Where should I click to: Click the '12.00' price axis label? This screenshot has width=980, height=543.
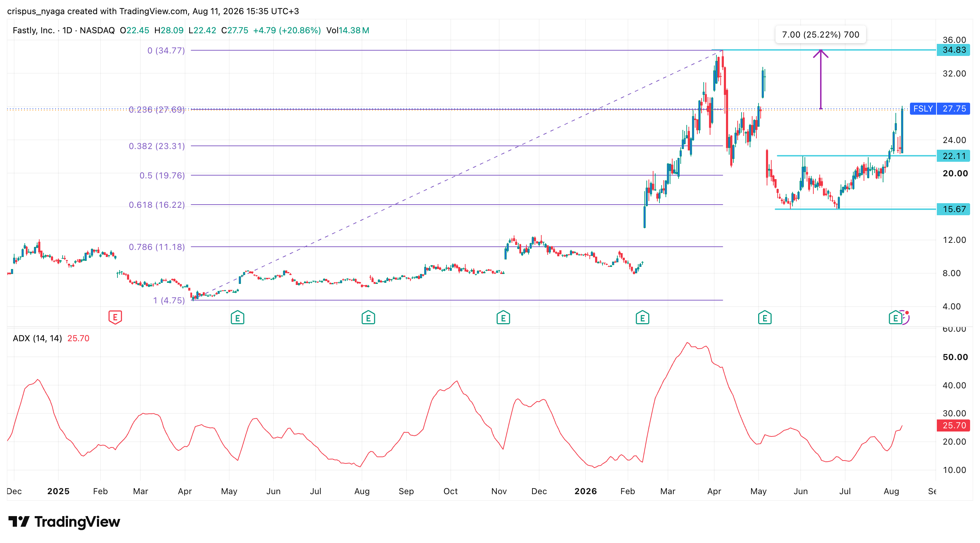954,240
